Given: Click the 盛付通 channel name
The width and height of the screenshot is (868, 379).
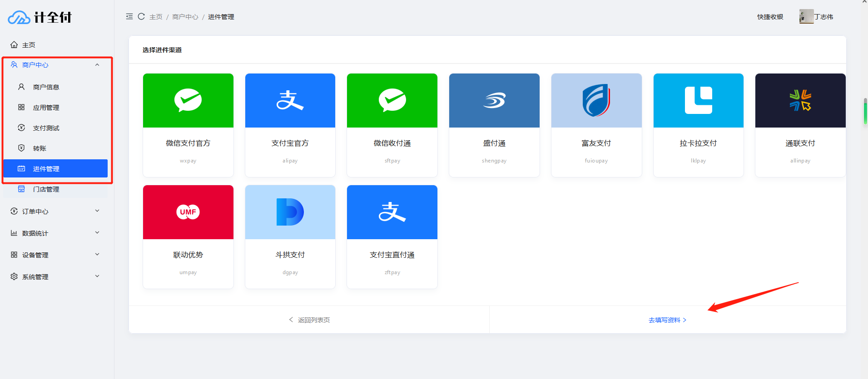Looking at the screenshot, I should click(x=494, y=143).
